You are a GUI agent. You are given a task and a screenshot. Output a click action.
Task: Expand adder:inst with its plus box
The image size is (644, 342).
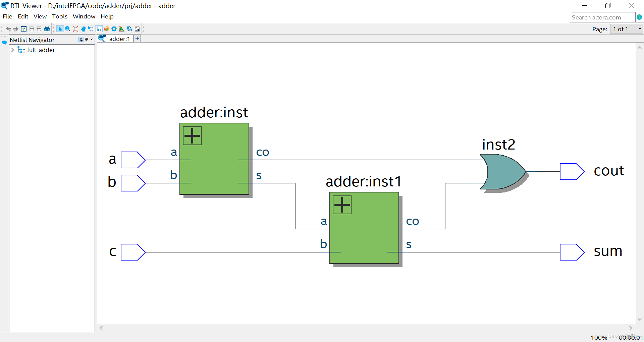[x=192, y=136]
